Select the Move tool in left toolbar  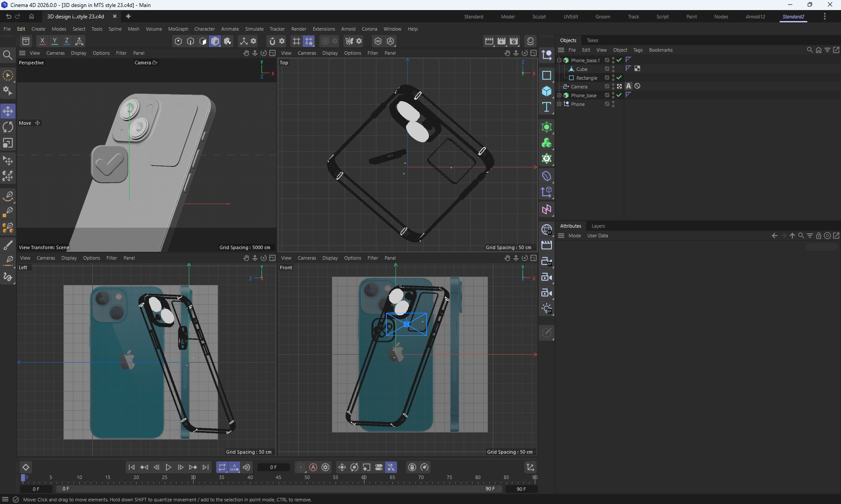pyautogui.click(x=8, y=111)
